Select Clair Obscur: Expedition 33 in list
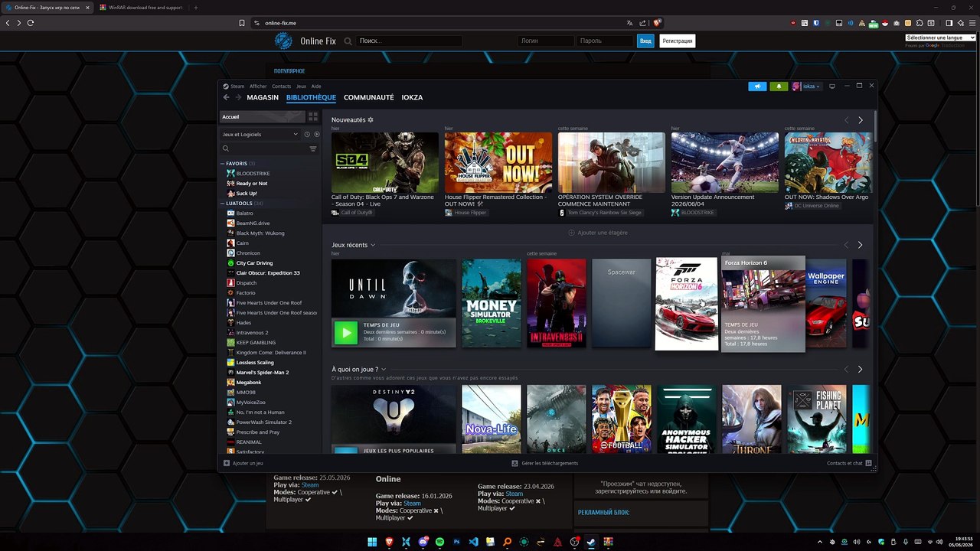 point(268,273)
